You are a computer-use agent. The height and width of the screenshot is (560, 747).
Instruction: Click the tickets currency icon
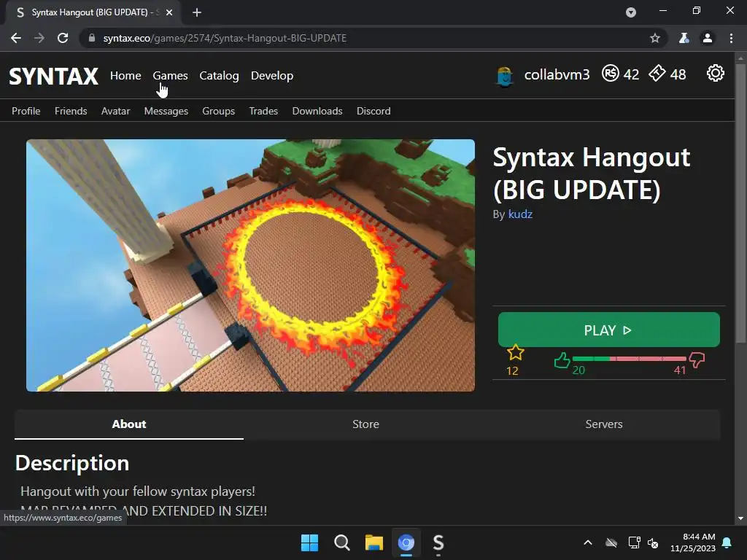pos(657,74)
